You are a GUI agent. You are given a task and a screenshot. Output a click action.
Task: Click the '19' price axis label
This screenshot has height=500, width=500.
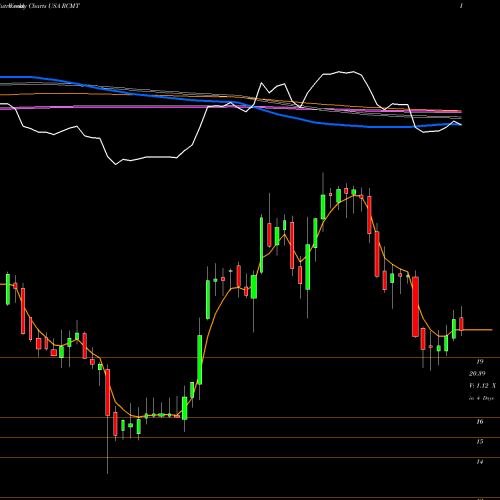pos(480,362)
